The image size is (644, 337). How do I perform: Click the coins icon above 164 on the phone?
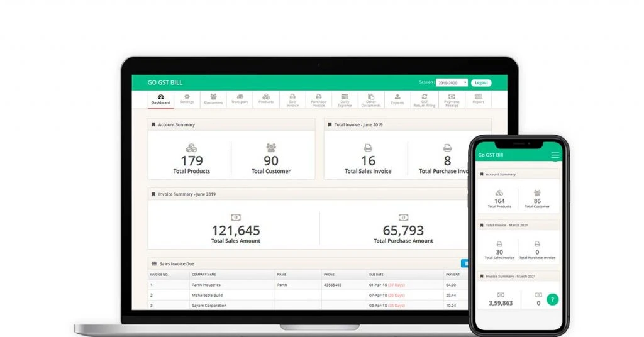499,192
